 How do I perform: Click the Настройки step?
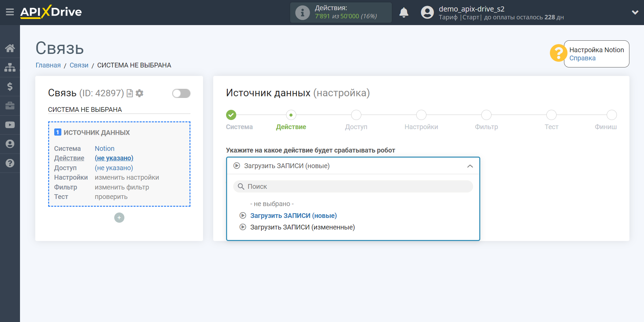pos(421,115)
